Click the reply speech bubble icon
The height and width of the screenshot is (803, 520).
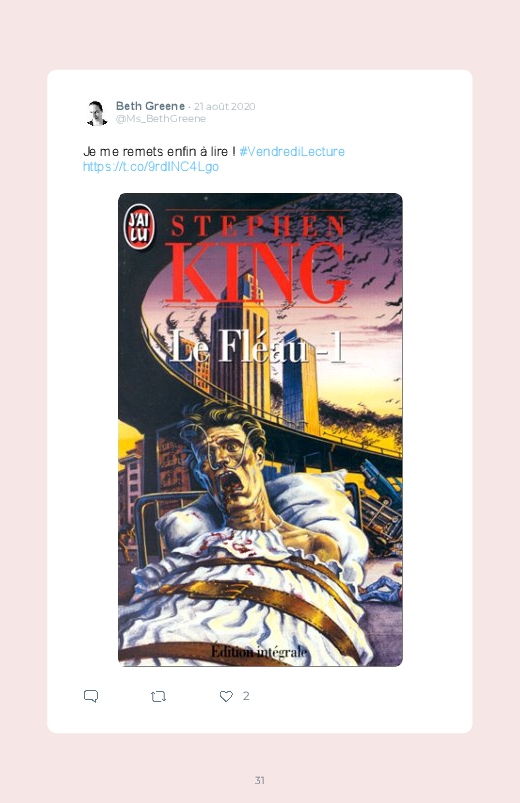pos(91,696)
